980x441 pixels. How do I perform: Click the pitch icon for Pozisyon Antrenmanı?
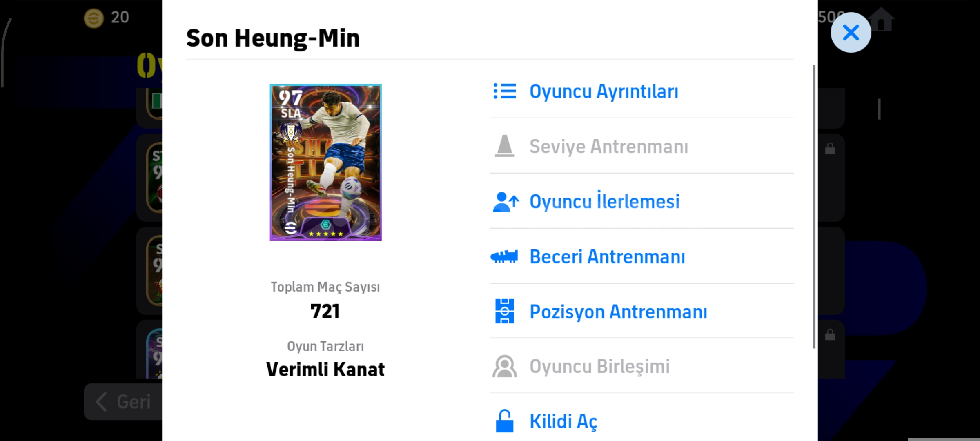505,312
